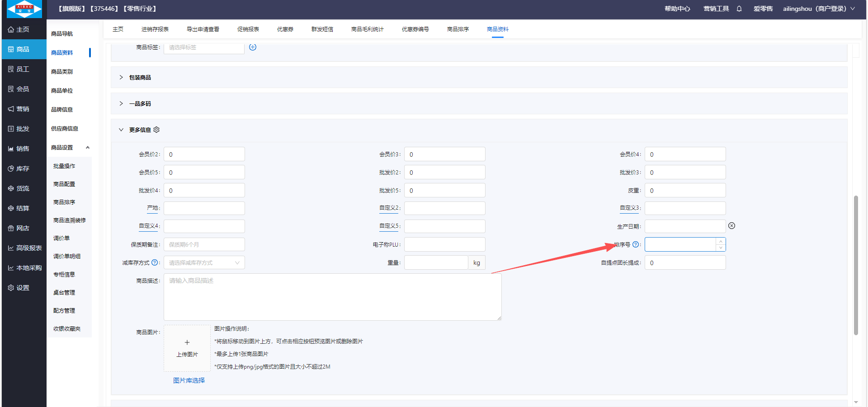868x407 pixels.
Task: Click the 减库存方式 help question mark icon
Action: [155, 262]
